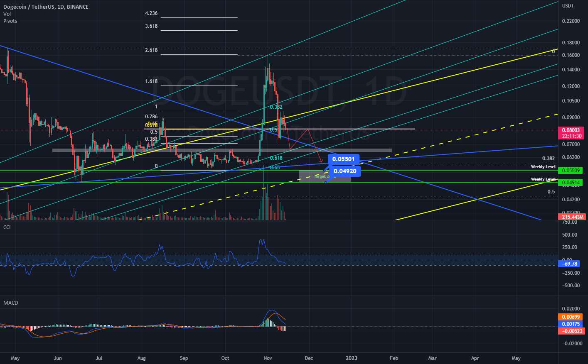
Task: Click the Weekly Level label above 0.04914
Action: [543, 179]
